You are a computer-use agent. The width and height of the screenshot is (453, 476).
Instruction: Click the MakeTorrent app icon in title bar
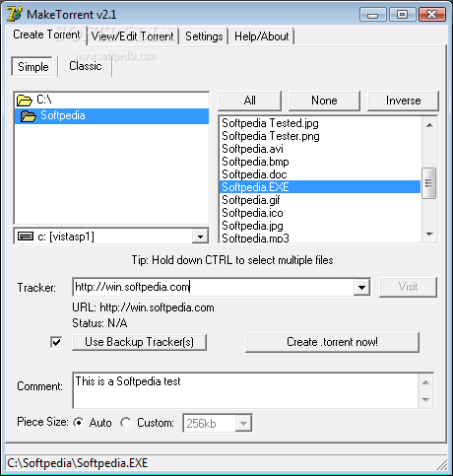(15, 14)
